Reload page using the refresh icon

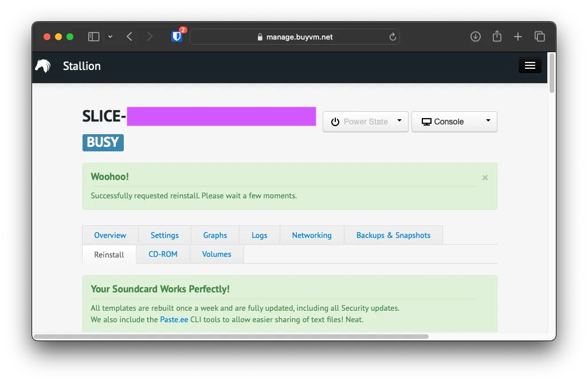[x=393, y=37]
